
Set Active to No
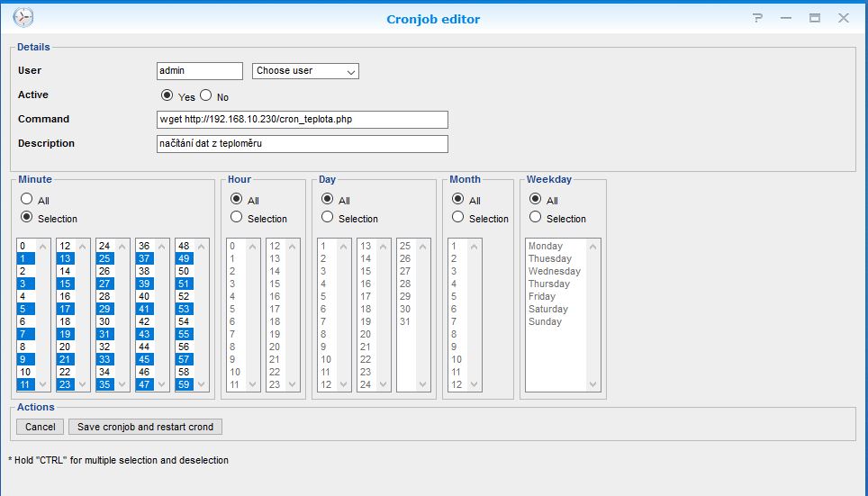[206, 95]
